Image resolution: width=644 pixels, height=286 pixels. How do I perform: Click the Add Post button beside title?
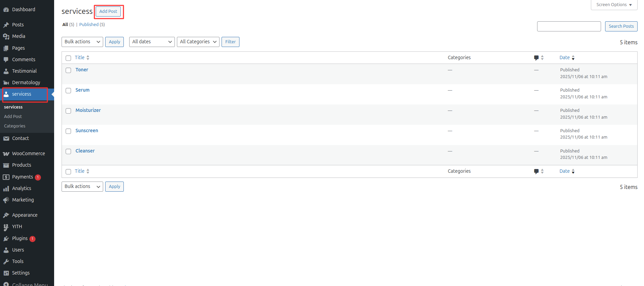click(108, 11)
